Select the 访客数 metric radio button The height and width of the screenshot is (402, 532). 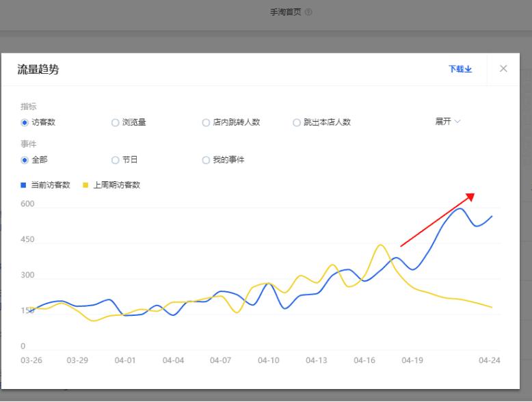coord(25,122)
